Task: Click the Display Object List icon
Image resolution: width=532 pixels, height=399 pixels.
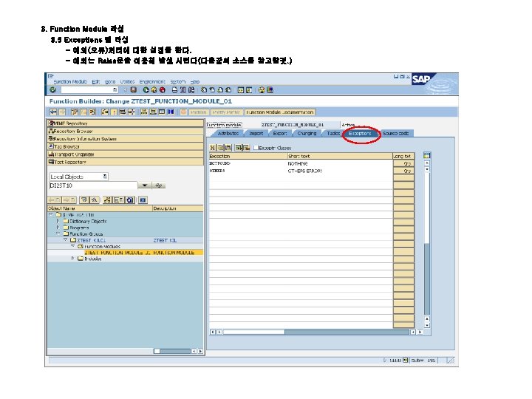Action: pos(144,112)
